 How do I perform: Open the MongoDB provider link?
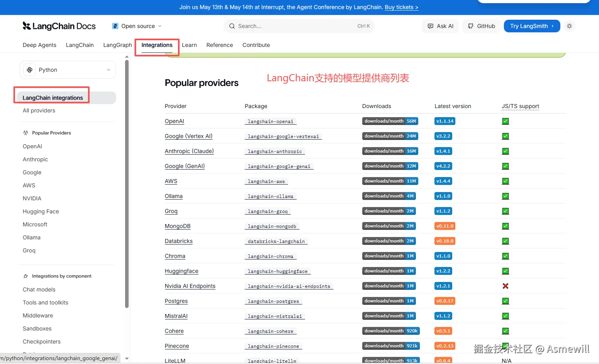point(178,226)
